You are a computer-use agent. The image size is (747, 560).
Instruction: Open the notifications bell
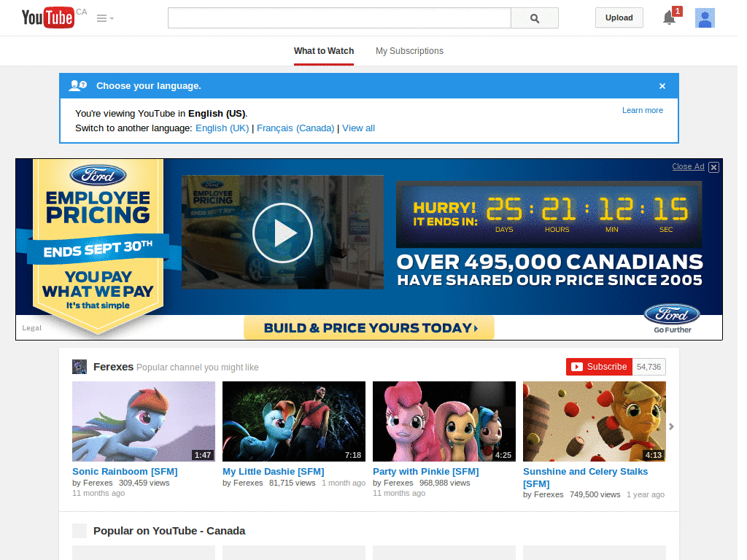coord(670,17)
